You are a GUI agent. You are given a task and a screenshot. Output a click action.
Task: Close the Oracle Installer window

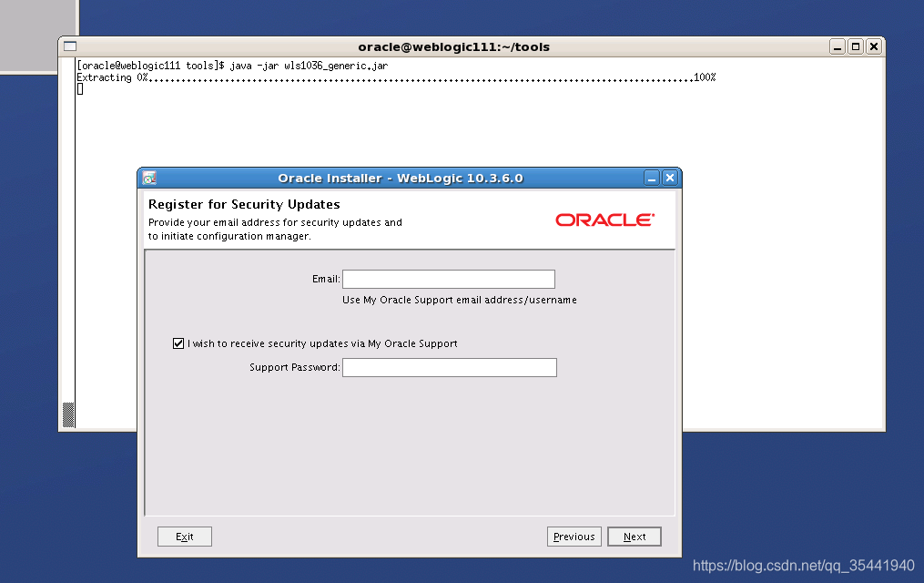tap(670, 178)
